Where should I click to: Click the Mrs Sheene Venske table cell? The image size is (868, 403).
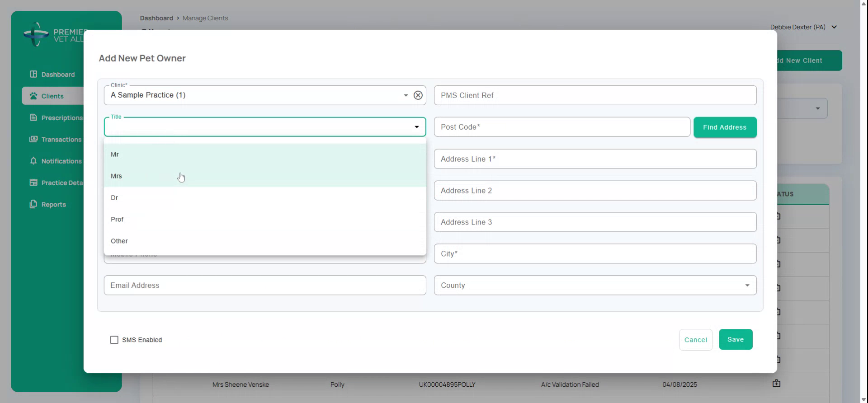(x=241, y=384)
